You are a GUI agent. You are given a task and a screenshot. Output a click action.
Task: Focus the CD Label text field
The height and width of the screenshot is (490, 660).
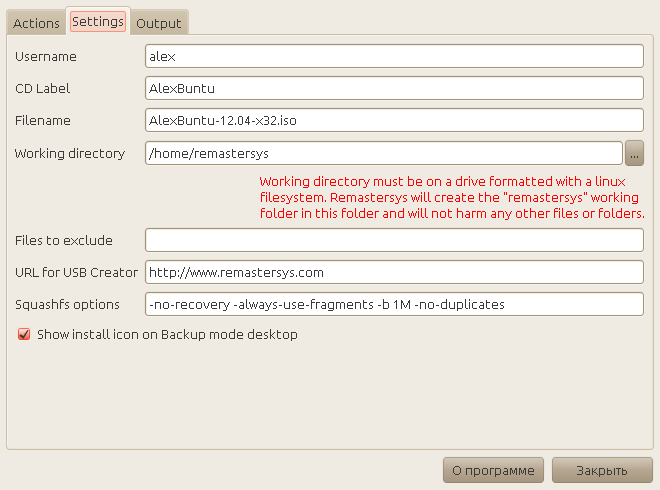click(393, 88)
